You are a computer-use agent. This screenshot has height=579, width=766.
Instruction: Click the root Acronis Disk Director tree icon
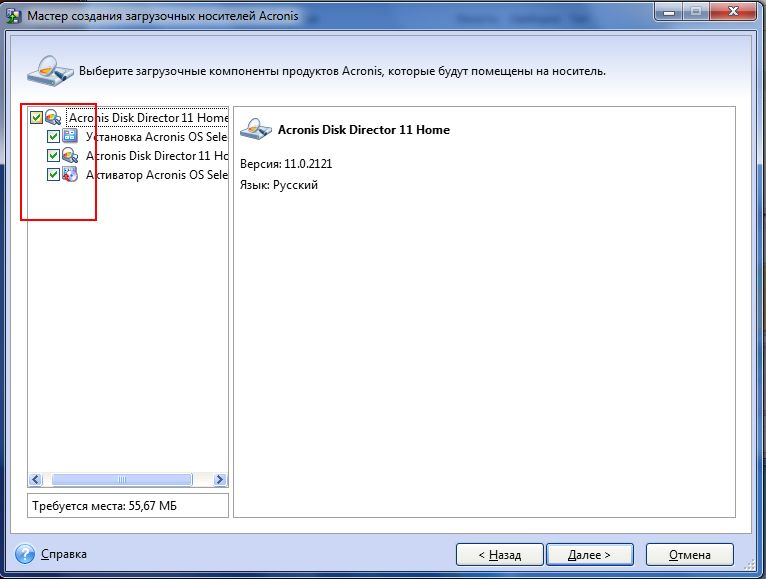pyautogui.click(x=53, y=117)
